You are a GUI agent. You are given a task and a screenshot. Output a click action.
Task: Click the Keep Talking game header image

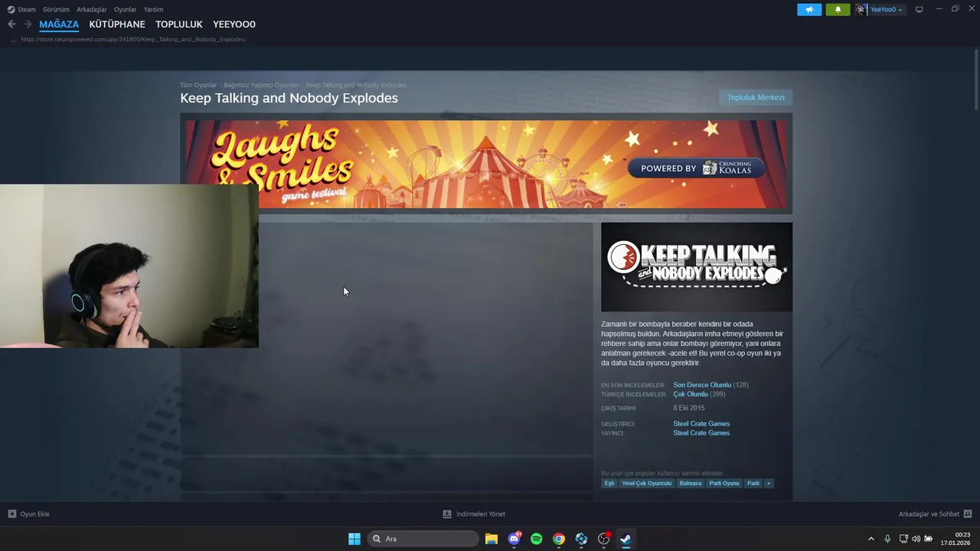click(x=697, y=267)
